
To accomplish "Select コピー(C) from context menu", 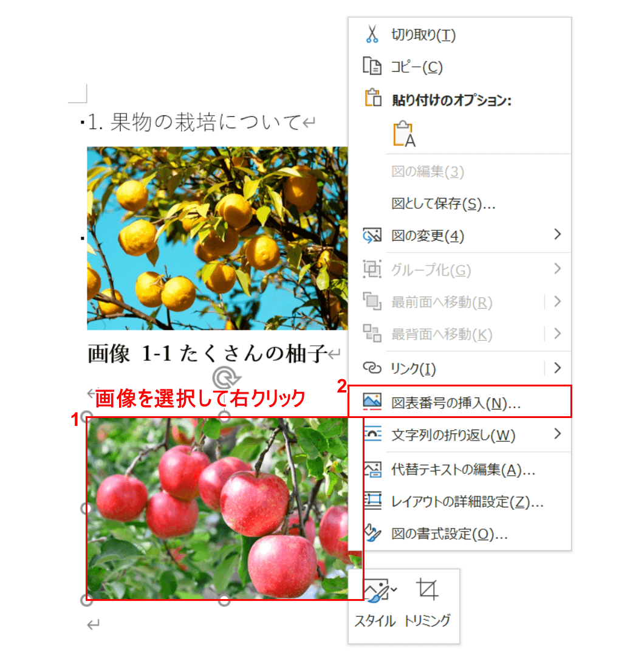I will [459, 67].
